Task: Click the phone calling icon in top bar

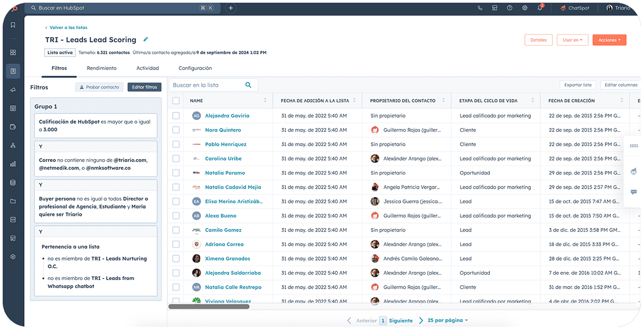Action: [480, 8]
